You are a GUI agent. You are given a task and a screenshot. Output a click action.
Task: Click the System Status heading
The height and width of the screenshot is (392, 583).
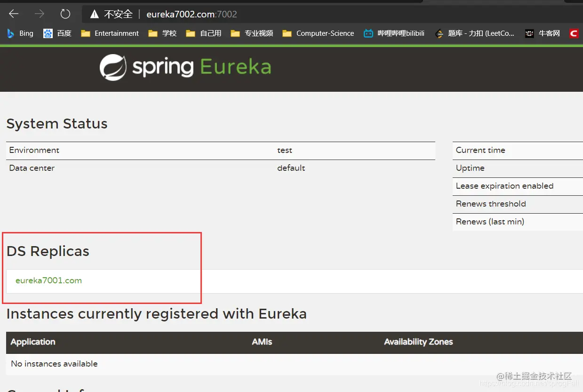pyautogui.click(x=57, y=124)
